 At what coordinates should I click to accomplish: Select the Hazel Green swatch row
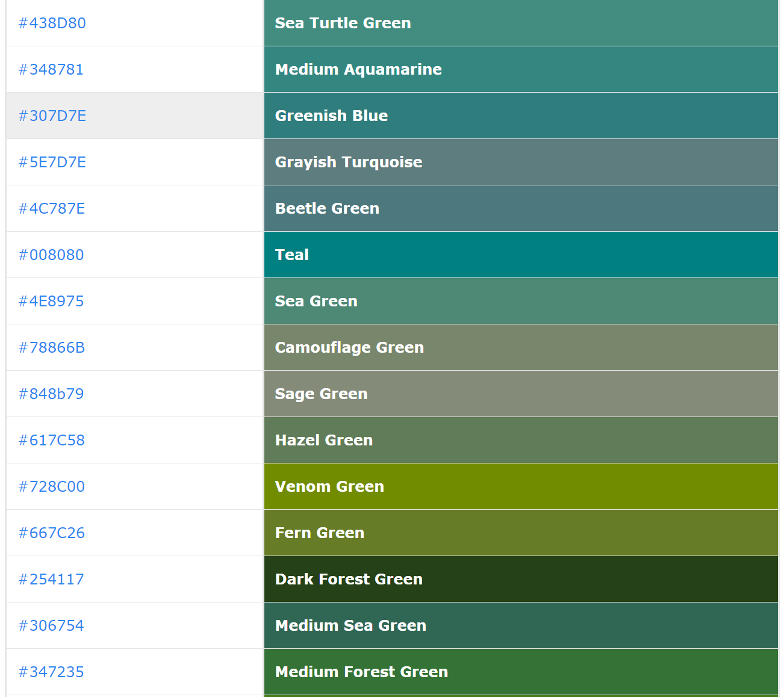point(520,440)
